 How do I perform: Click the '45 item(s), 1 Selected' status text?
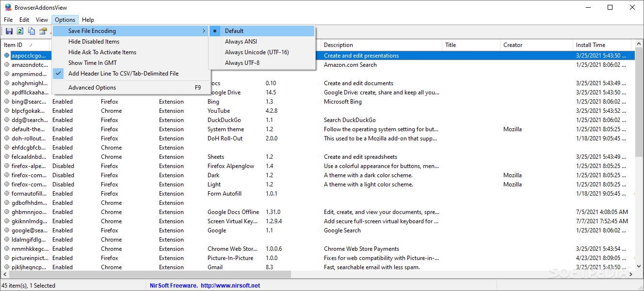[x=29, y=286]
